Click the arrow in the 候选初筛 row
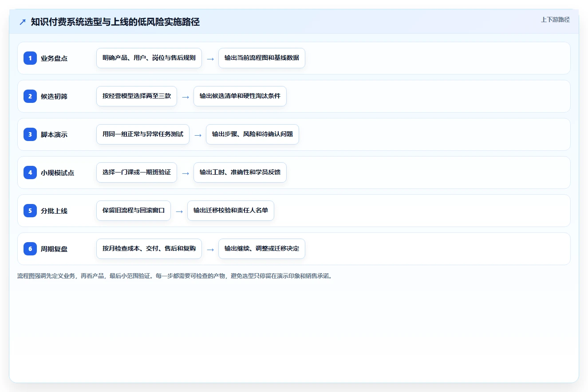588x392 pixels. pyautogui.click(x=185, y=97)
